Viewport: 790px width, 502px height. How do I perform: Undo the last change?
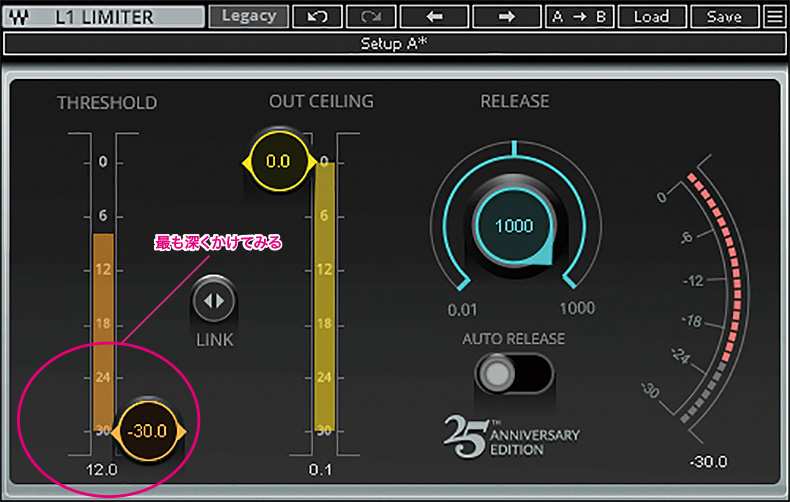317,17
